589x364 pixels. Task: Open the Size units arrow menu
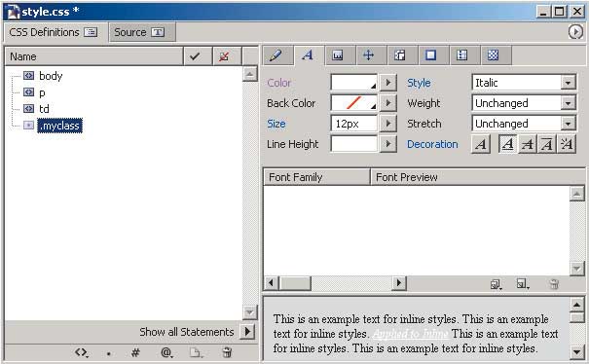tap(388, 124)
